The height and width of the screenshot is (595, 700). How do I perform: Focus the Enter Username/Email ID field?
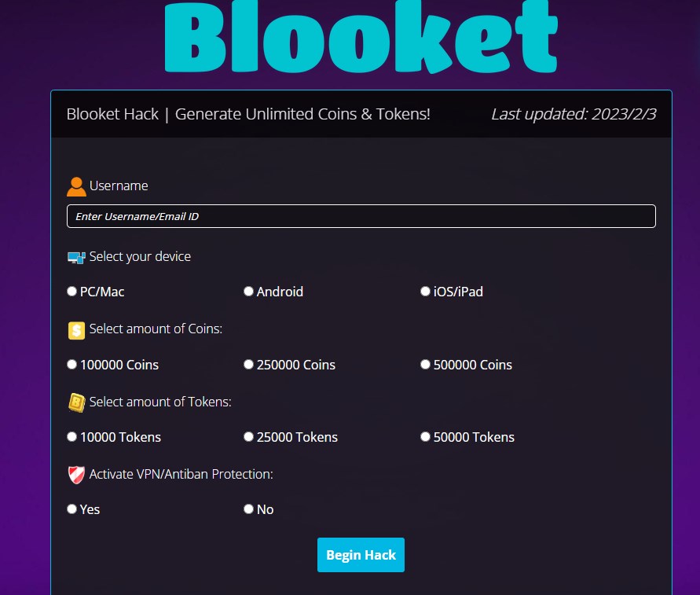click(x=361, y=216)
